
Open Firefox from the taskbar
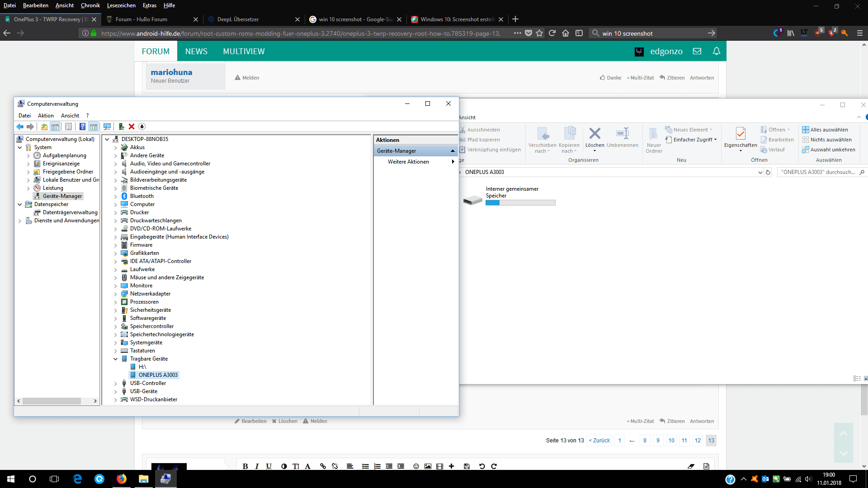click(x=122, y=479)
